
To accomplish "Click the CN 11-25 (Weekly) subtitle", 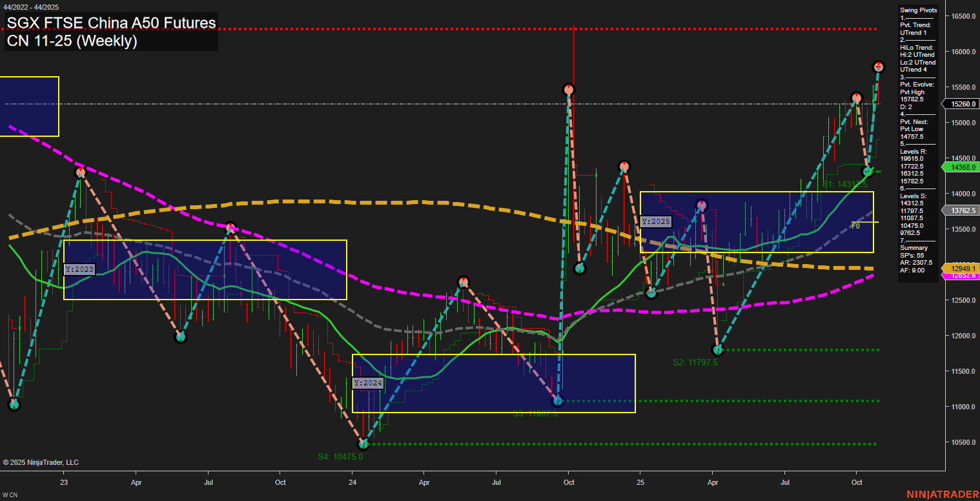I will pyautogui.click(x=72, y=41).
